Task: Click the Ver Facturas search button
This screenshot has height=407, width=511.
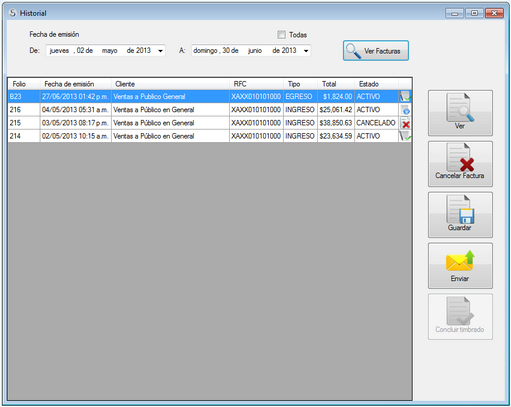Action: click(x=376, y=51)
